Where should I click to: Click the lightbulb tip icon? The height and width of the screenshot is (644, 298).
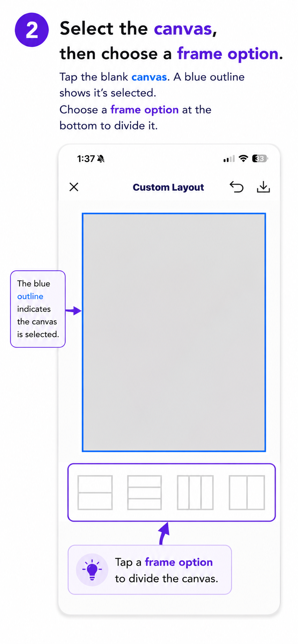tap(92, 570)
